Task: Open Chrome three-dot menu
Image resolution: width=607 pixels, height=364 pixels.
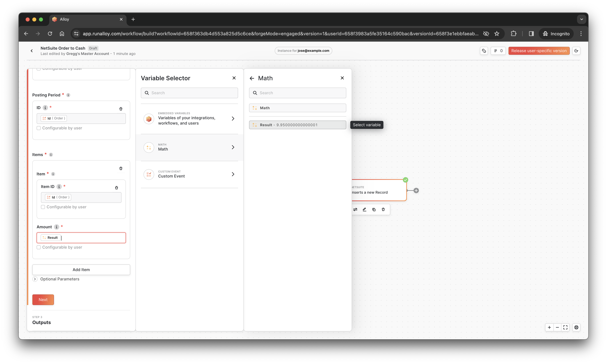Action: 581,34
